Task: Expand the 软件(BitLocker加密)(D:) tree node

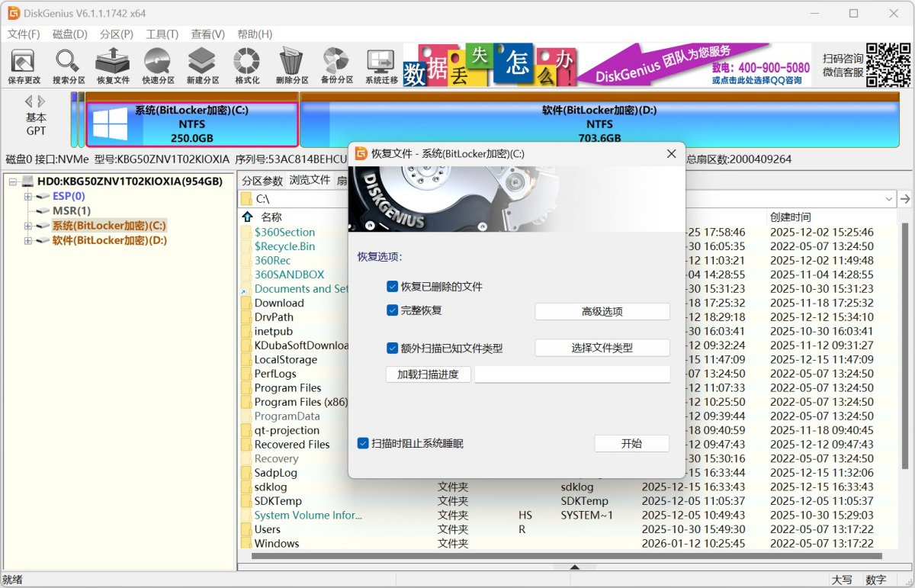Action: 28,240
